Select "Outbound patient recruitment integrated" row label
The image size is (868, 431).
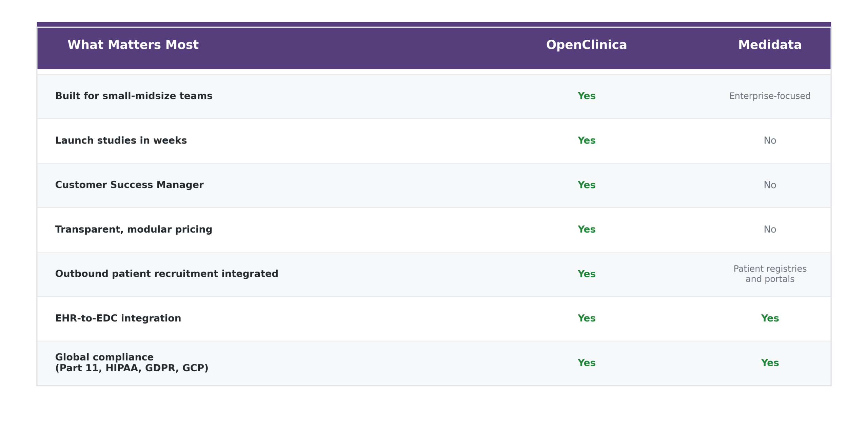(166, 274)
